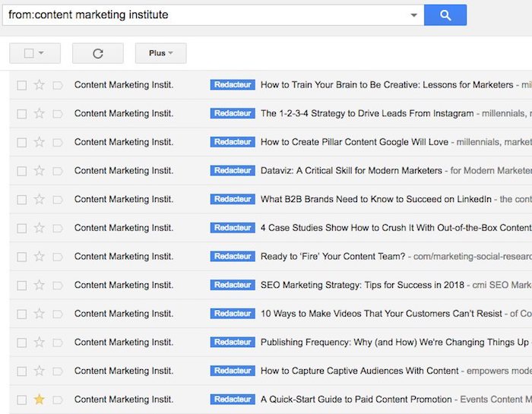This screenshot has width=532, height=414.
Task: Open 'How to Create Pillar Content' email
Action: pos(354,142)
